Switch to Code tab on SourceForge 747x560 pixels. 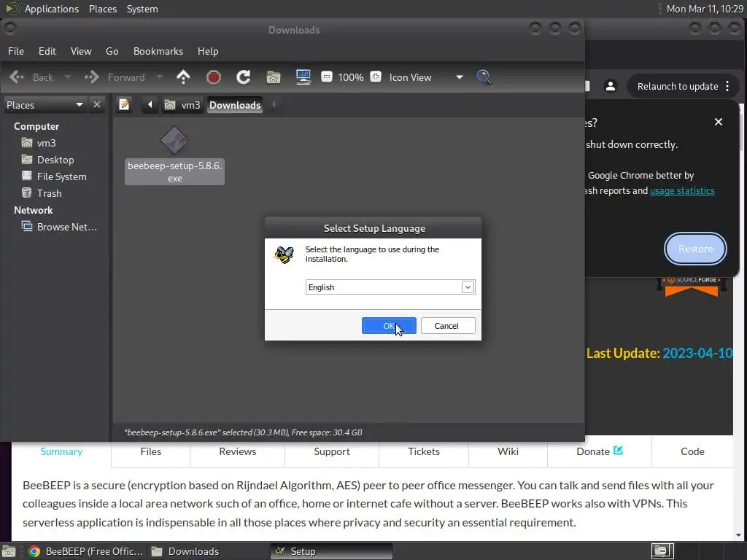(x=692, y=451)
